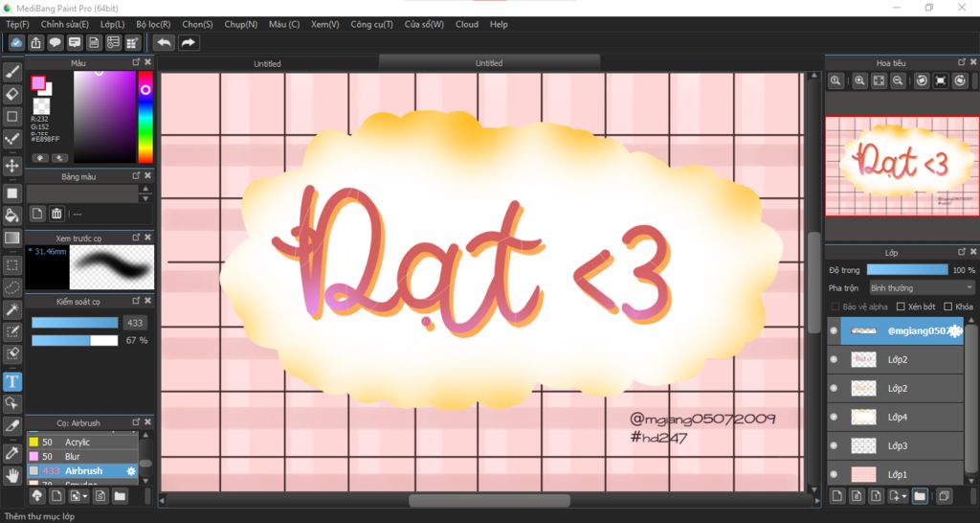
Task: Select the transparent color swatch
Action: pyautogui.click(x=41, y=105)
